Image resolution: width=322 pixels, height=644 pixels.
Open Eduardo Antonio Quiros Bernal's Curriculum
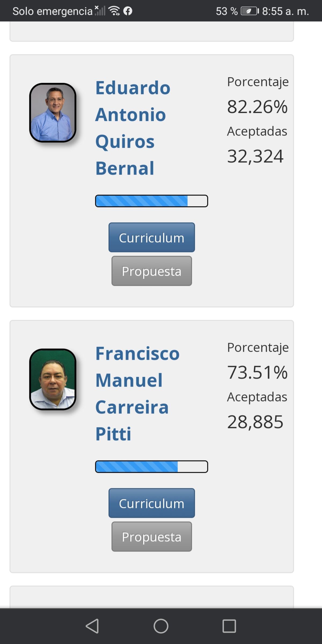152,237
